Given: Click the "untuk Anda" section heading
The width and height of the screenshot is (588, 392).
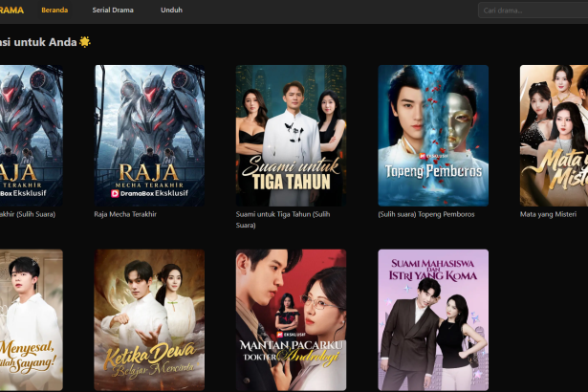Looking at the screenshot, I should click(45, 42).
